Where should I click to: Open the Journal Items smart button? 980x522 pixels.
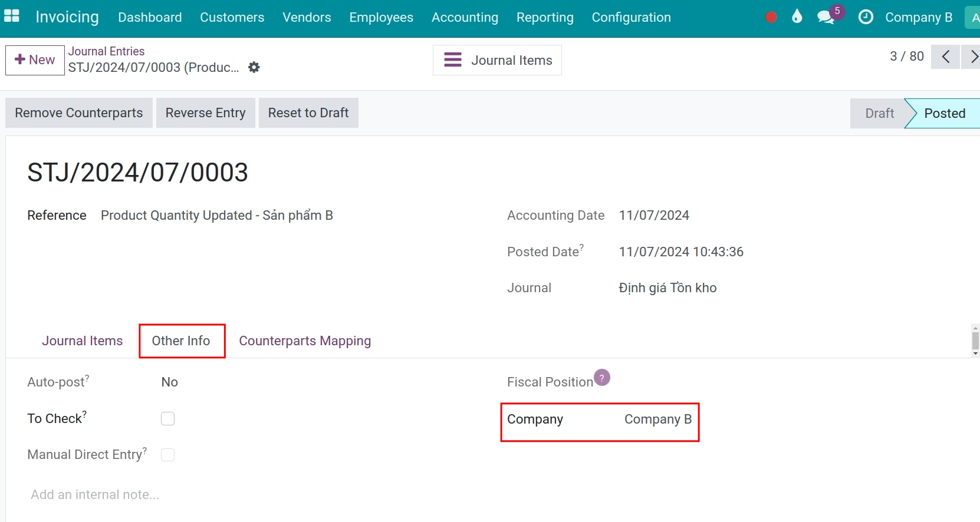click(x=497, y=60)
